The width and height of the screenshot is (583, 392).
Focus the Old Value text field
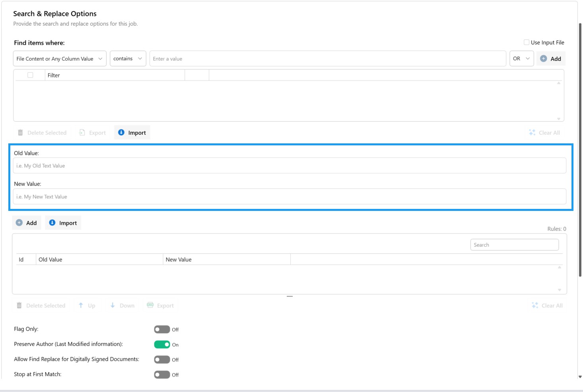click(x=290, y=166)
